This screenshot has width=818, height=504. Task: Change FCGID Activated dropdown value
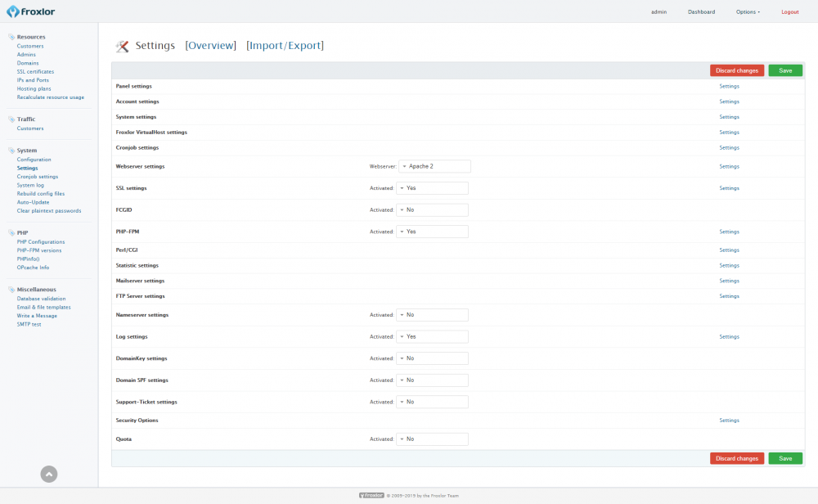432,210
